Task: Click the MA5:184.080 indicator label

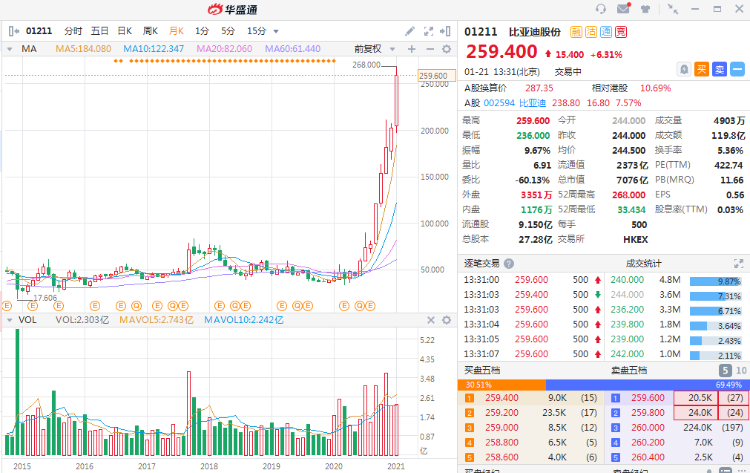Action: (x=83, y=49)
